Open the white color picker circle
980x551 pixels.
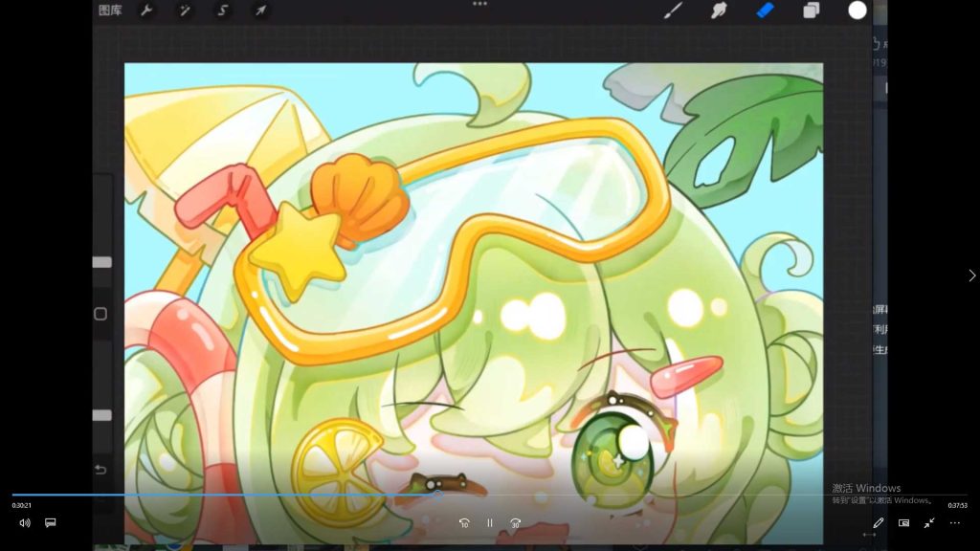(x=857, y=11)
